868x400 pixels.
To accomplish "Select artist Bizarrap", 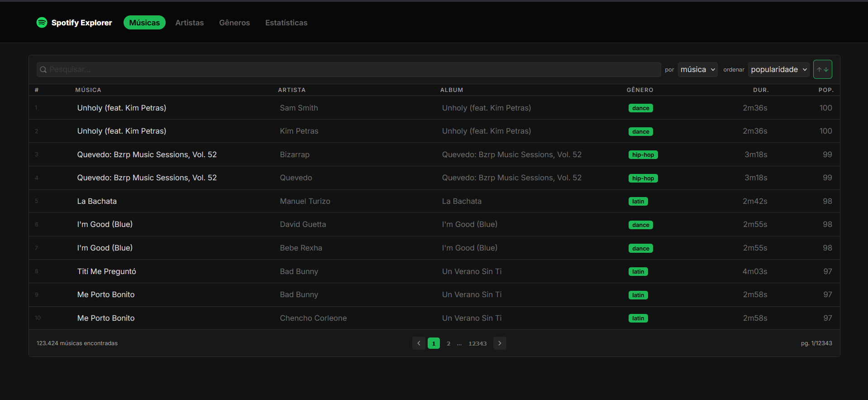I will 295,154.
